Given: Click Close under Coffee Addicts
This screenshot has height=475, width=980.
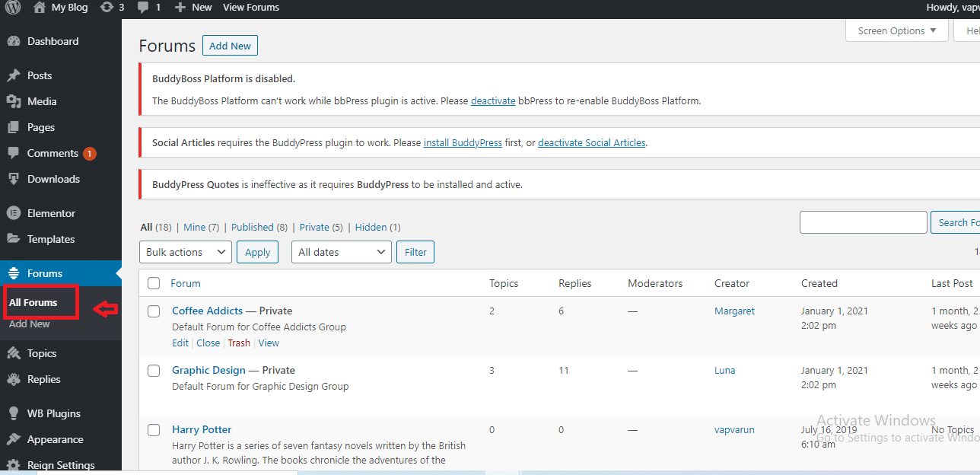Looking at the screenshot, I should pos(208,343).
